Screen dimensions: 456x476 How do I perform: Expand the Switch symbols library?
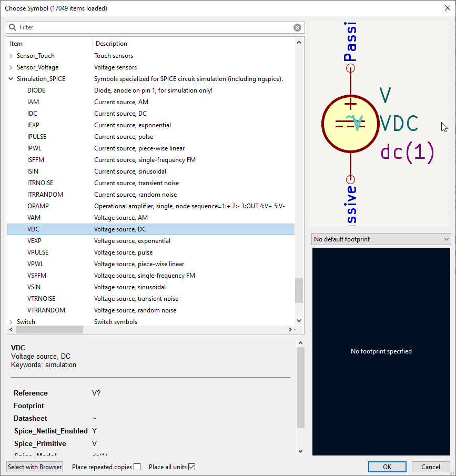pyautogui.click(x=11, y=321)
